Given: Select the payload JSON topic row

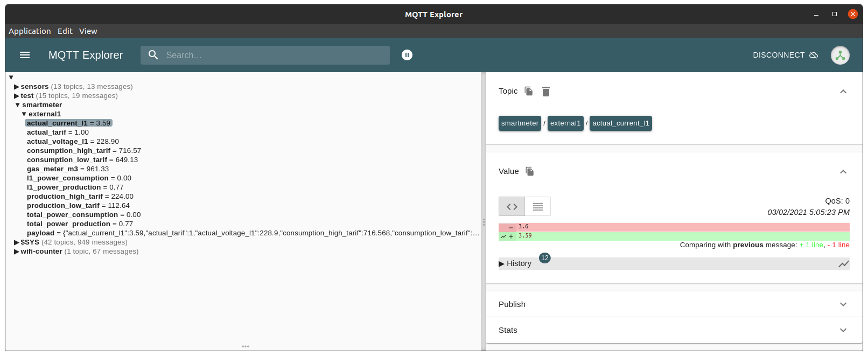Looking at the screenshot, I should [253, 233].
